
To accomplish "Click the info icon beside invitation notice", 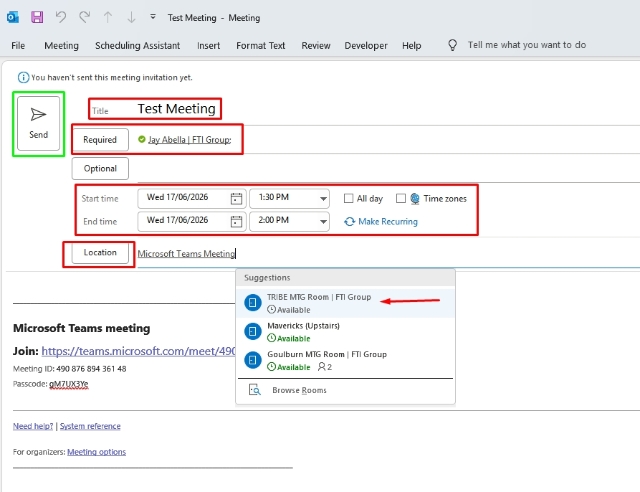I will [23, 77].
